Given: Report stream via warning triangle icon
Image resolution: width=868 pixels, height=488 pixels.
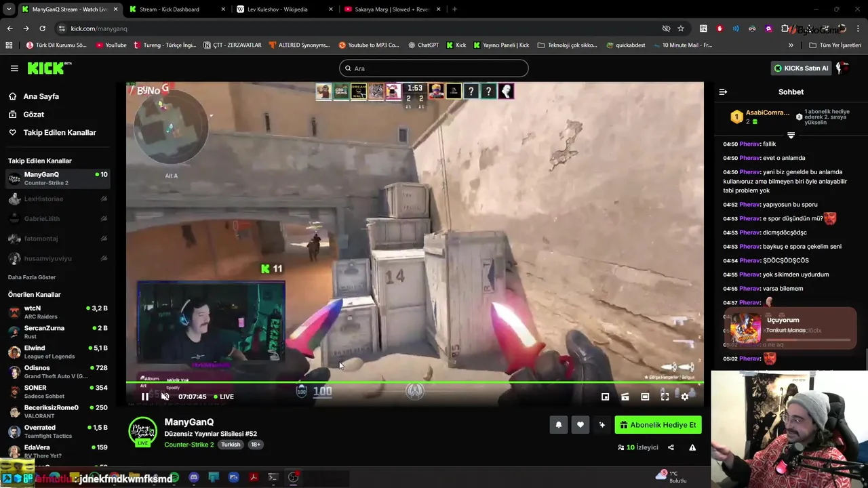Looking at the screenshot, I should pos(692,447).
